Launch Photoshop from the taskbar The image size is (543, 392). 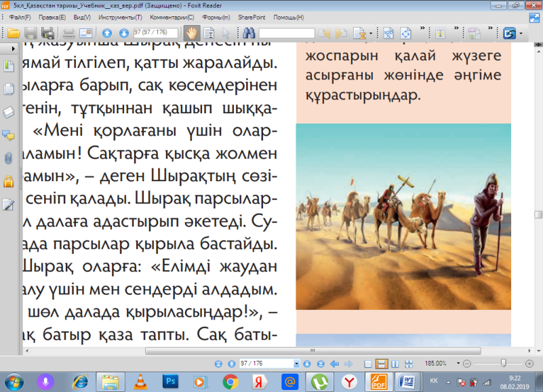tap(170, 382)
